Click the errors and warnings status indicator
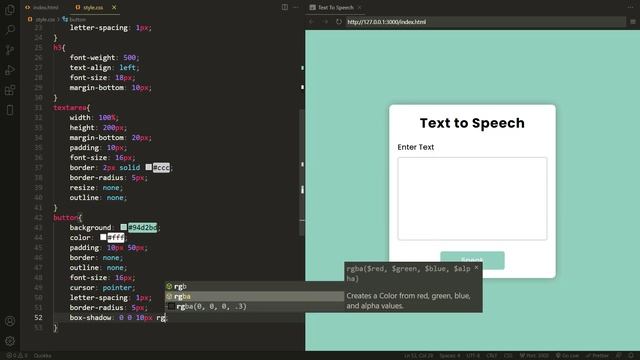 pos(17,356)
